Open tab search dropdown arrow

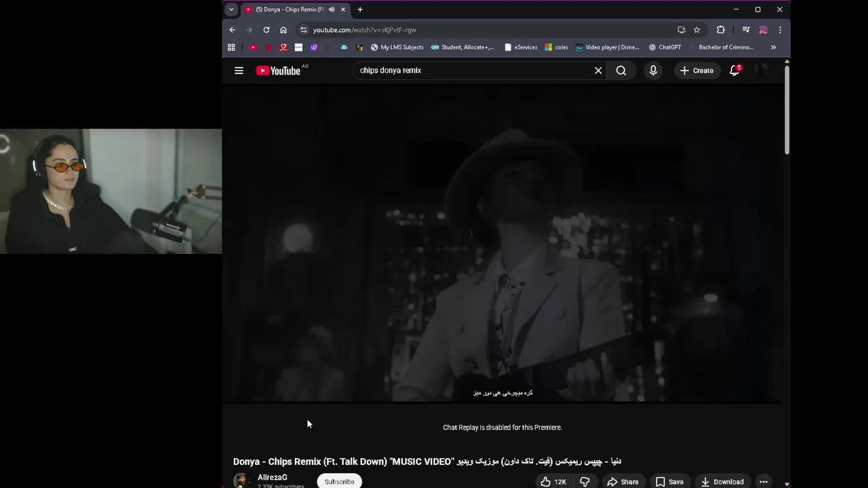tap(231, 9)
